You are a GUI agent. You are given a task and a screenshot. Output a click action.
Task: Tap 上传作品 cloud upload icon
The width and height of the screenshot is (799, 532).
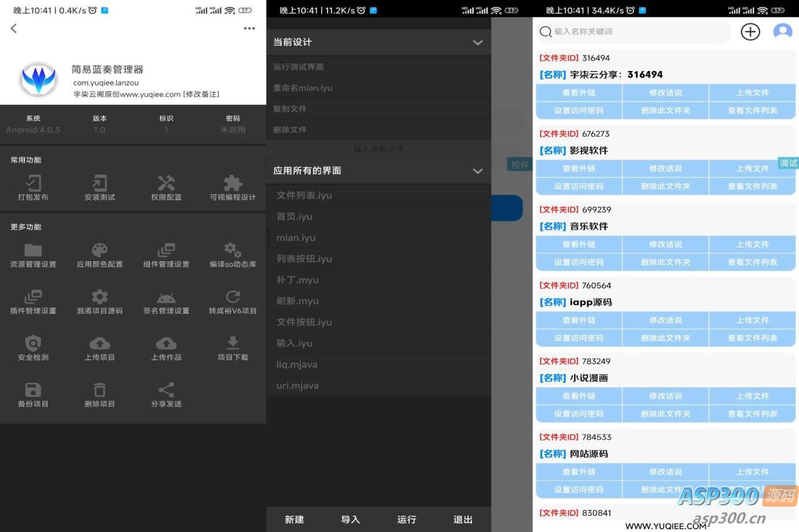166,343
